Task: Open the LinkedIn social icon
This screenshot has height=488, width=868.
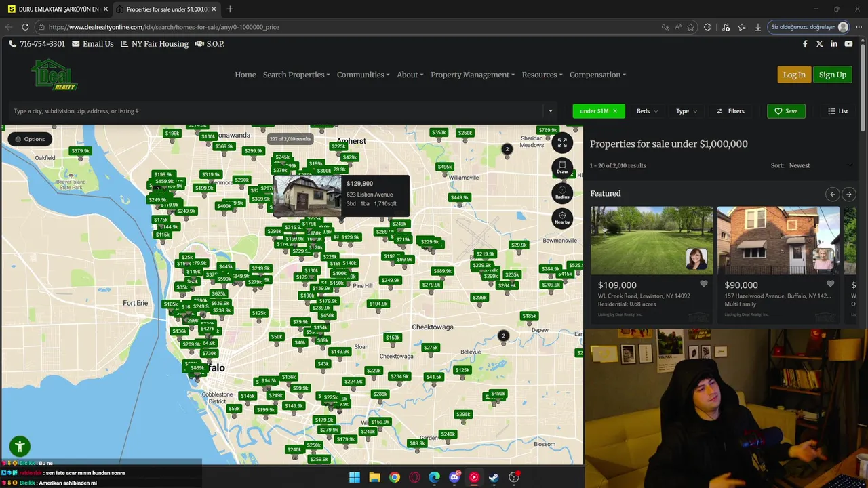Action: click(834, 44)
